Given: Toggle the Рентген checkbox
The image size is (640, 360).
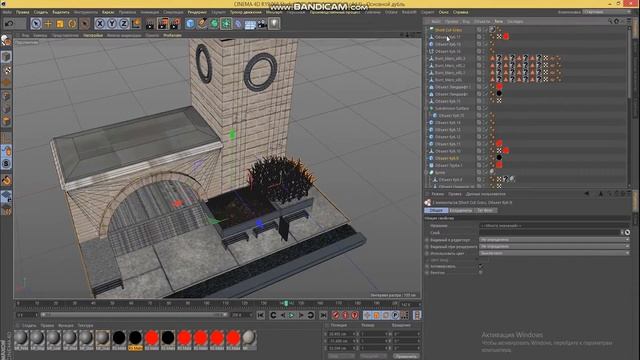Looking at the screenshot, I should tap(480, 273).
